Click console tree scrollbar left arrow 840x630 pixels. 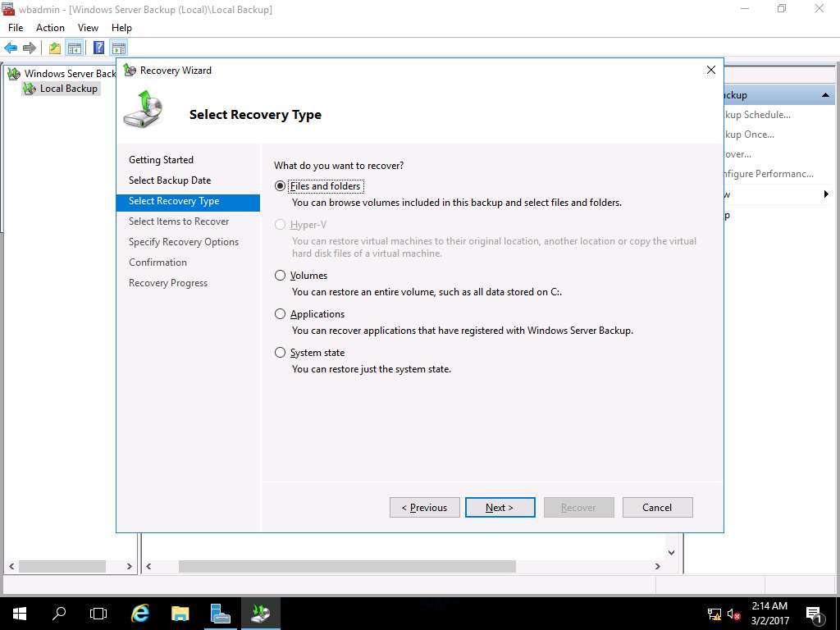click(x=11, y=566)
